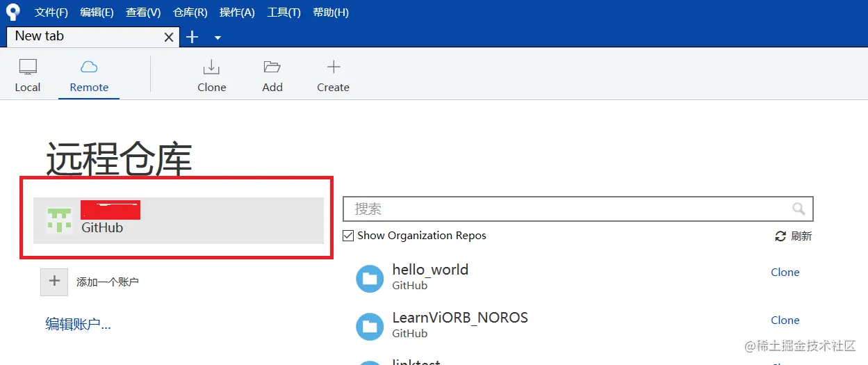Viewport: 868px width, 365px height.
Task: Open the 查看(V) menu
Action: 143,13
